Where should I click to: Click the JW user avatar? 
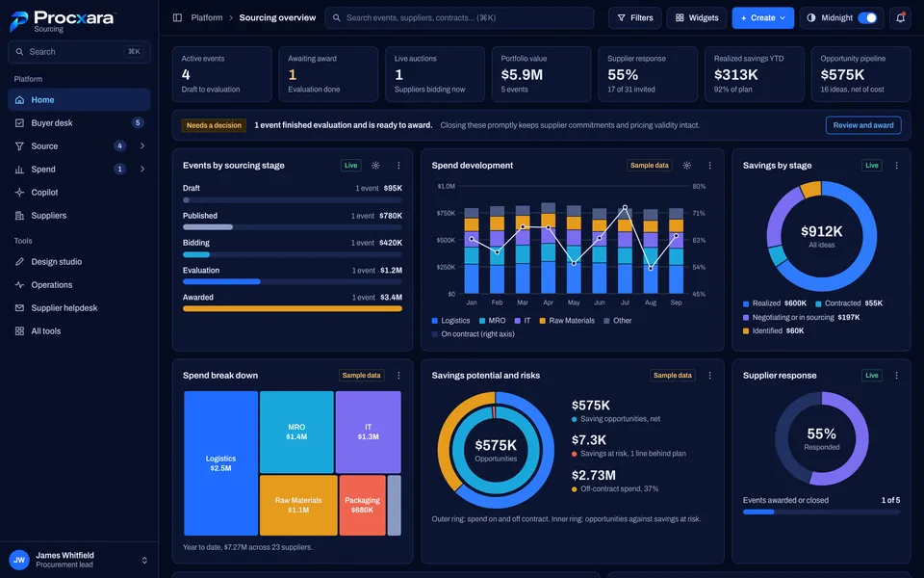coord(19,560)
